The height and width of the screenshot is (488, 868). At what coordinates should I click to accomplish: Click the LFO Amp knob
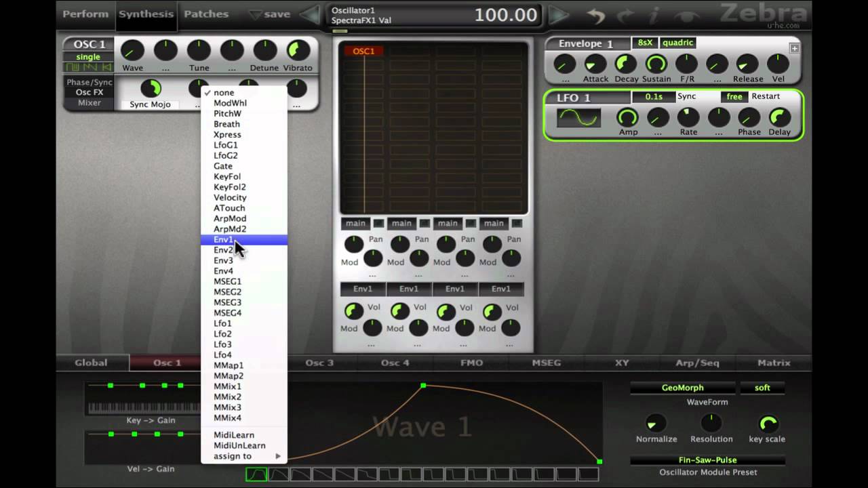coord(628,118)
